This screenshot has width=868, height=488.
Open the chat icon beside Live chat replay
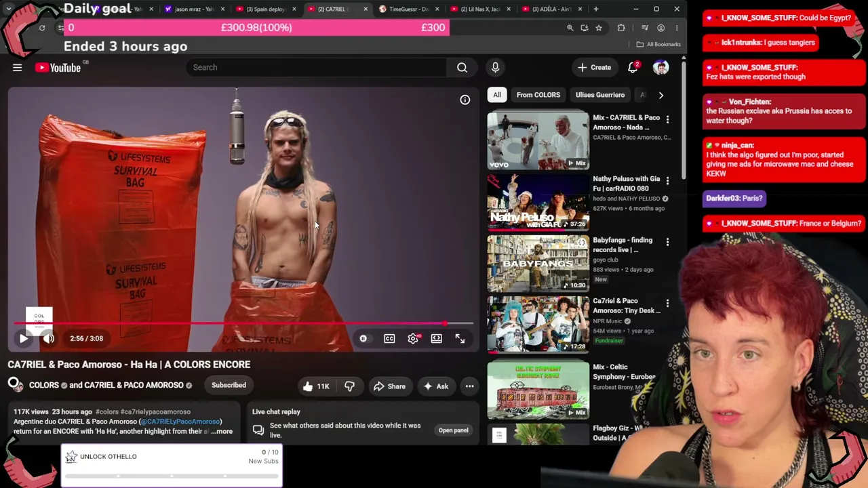point(258,430)
